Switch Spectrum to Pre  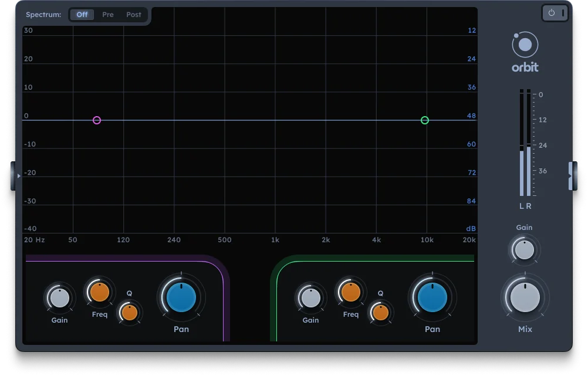(108, 15)
